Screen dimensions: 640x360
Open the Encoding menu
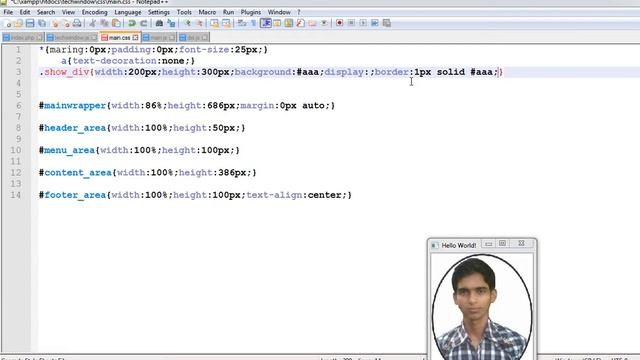coord(94,12)
